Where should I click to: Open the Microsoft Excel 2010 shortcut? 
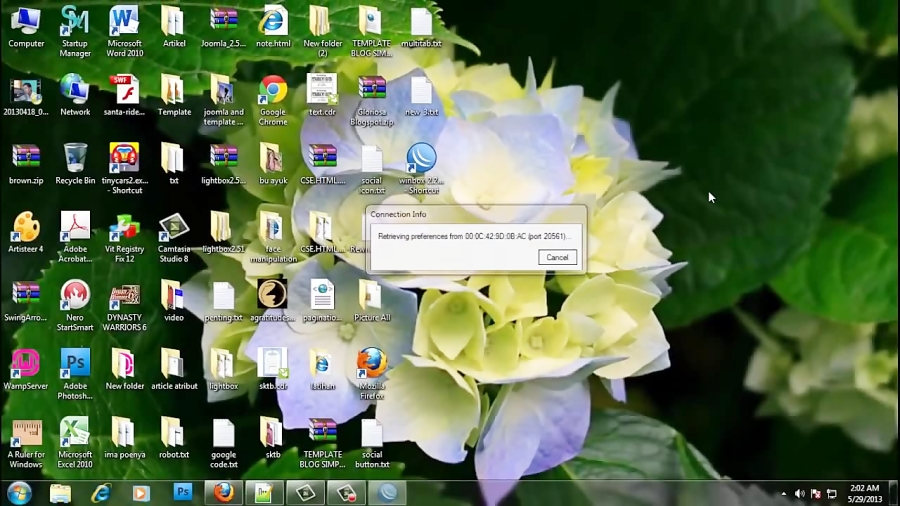75,432
